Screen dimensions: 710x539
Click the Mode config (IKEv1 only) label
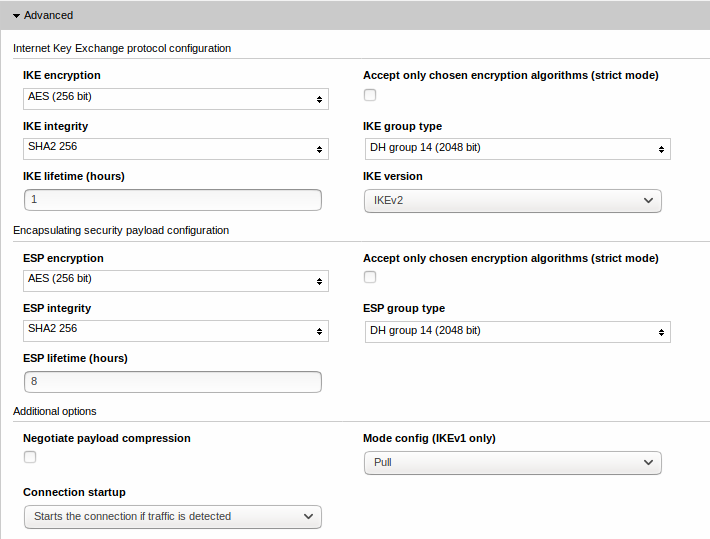pyautogui.click(x=429, y=438)
